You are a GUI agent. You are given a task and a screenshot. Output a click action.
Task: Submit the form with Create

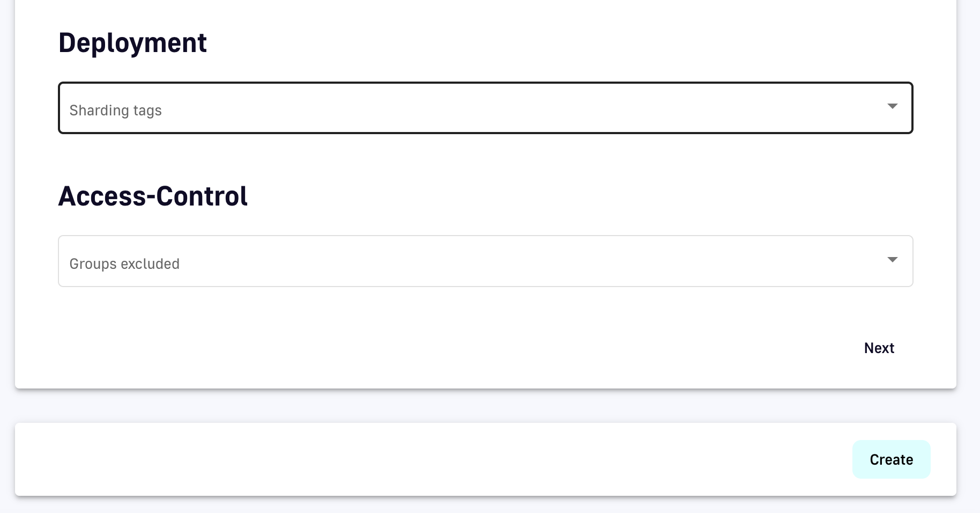tap(891, 459)
